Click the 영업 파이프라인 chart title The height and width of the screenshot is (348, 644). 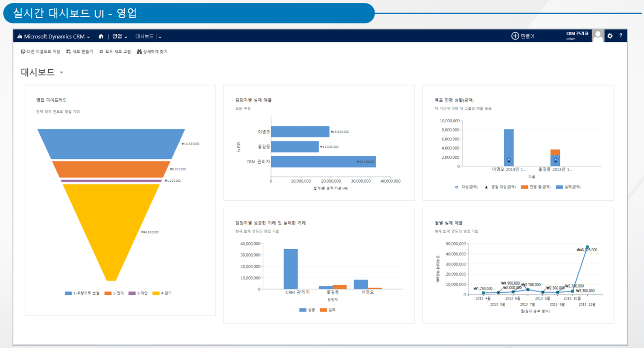[51, 100]
